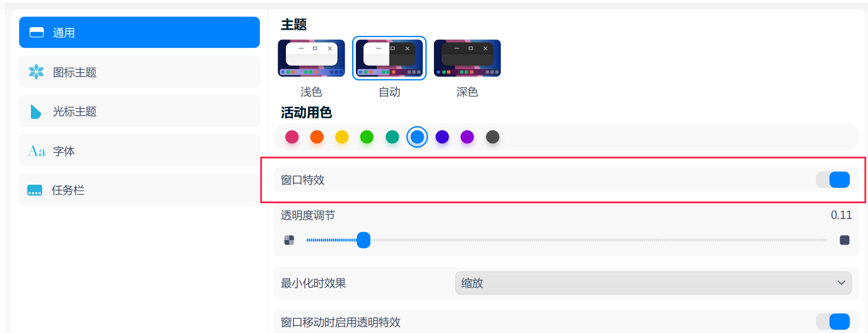
Task: Click the chevron arrow on 缩放 combo box
Action: [x=841, y=283]
